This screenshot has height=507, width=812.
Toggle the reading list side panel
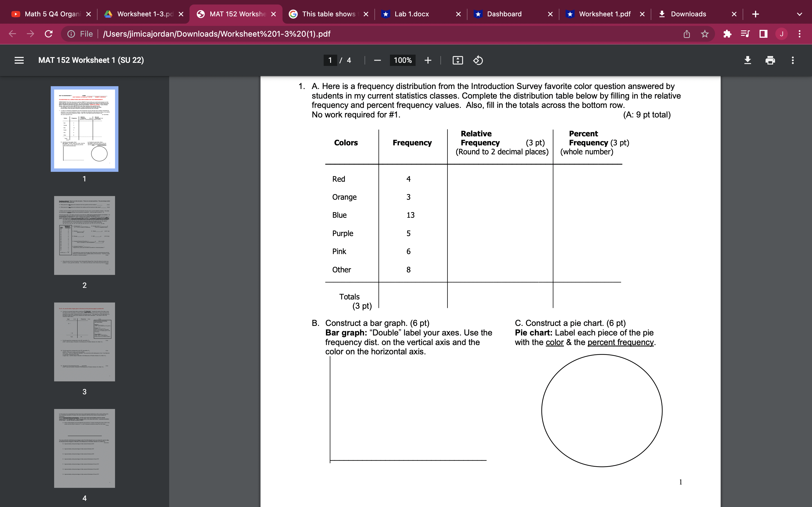pyautogui.click(x=745, y=34)
